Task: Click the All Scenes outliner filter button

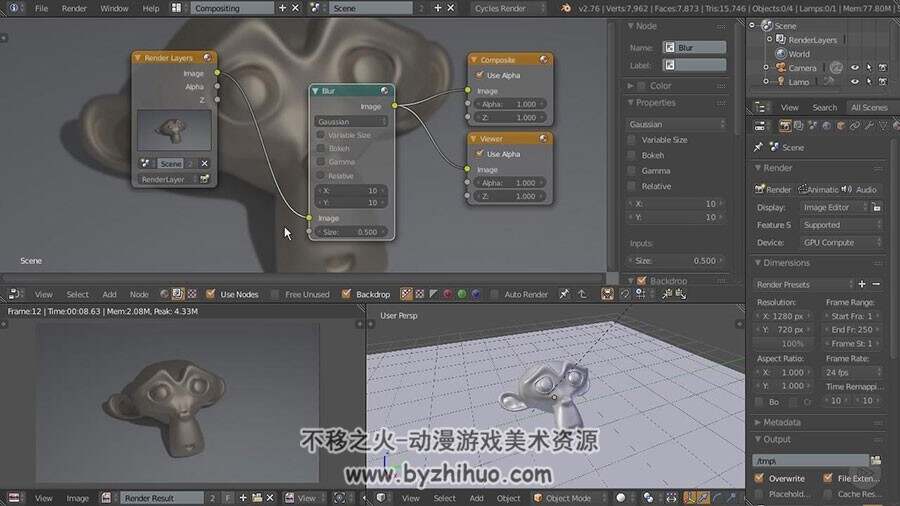Action: point(870,107)
